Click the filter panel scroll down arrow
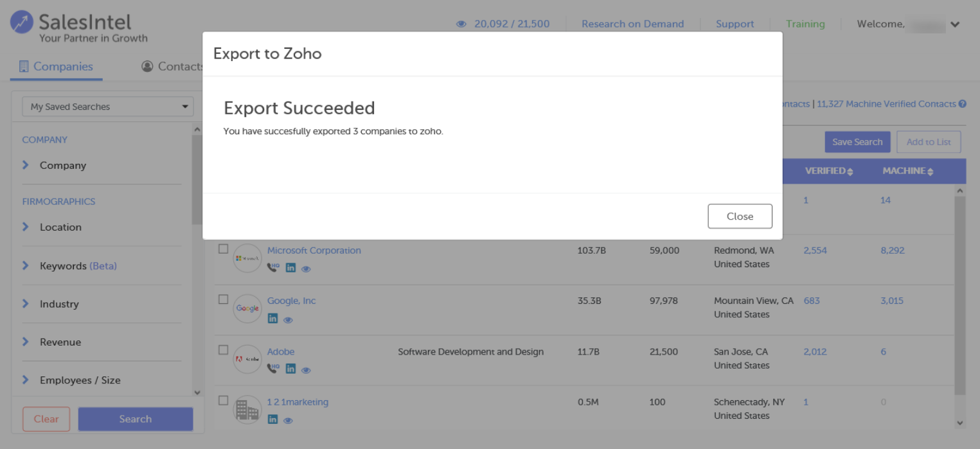 [x=197, y=392]
